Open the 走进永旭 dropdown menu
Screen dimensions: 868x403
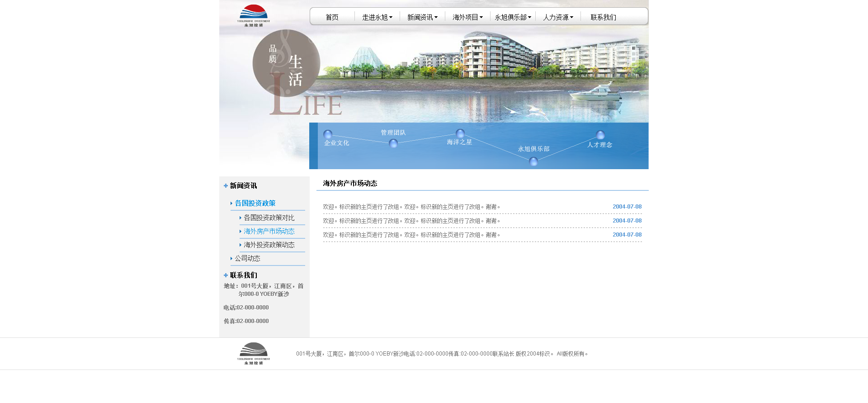pos(377,17)
